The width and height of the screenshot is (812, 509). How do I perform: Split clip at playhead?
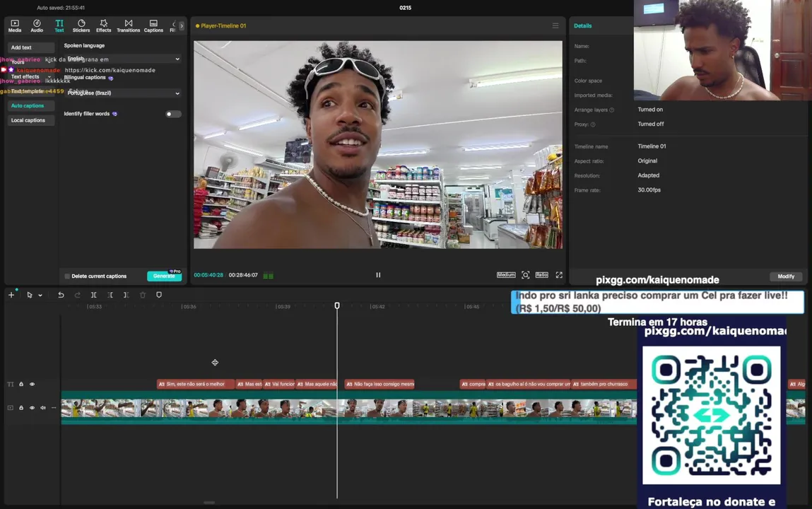click(x=94, y=295)
